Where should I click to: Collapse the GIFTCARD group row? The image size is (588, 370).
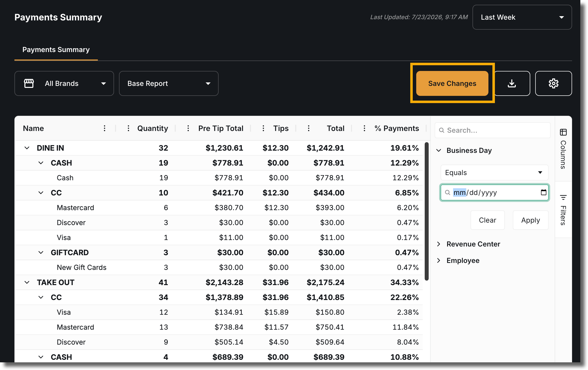click(x=41, y=252)
